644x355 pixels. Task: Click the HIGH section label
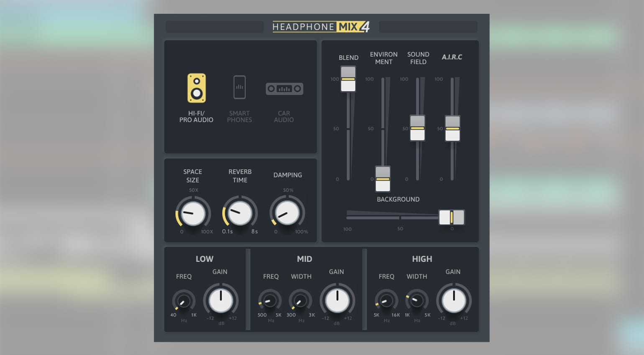tap(422, 259)
